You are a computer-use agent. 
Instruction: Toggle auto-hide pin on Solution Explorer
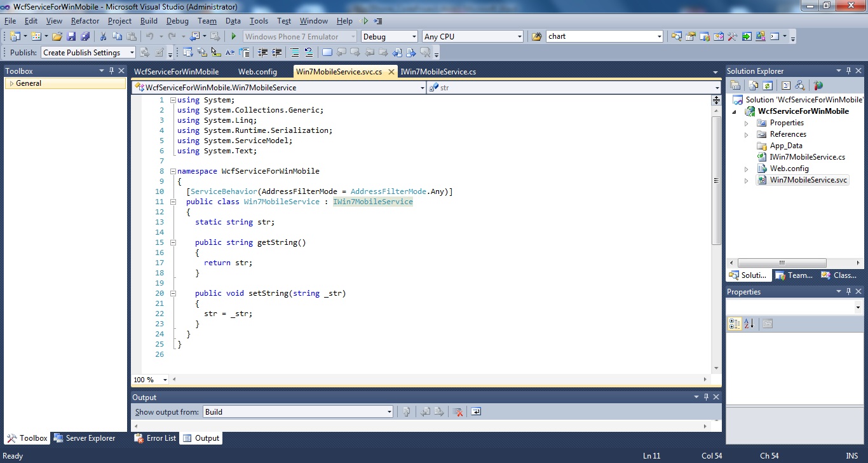848,71
